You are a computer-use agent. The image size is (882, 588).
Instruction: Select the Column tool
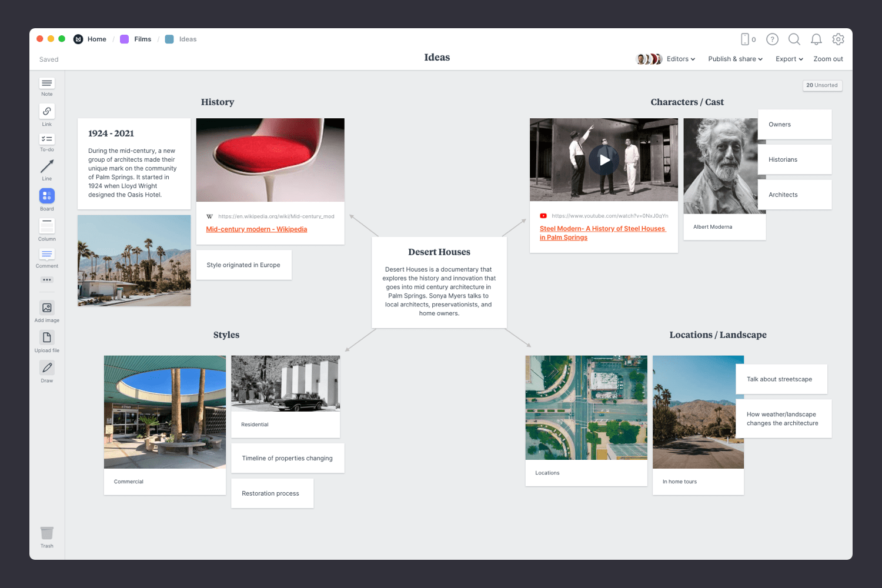[x=46, y=226]
